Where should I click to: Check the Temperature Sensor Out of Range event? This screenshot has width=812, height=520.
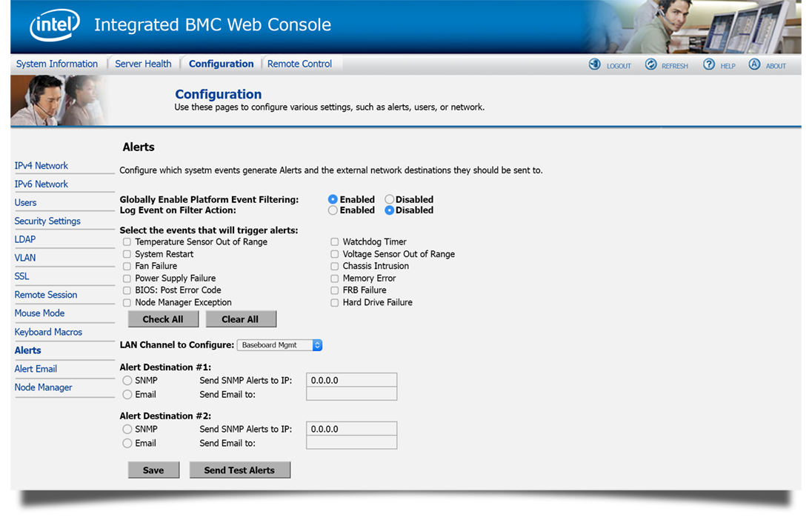click(127, 241)
